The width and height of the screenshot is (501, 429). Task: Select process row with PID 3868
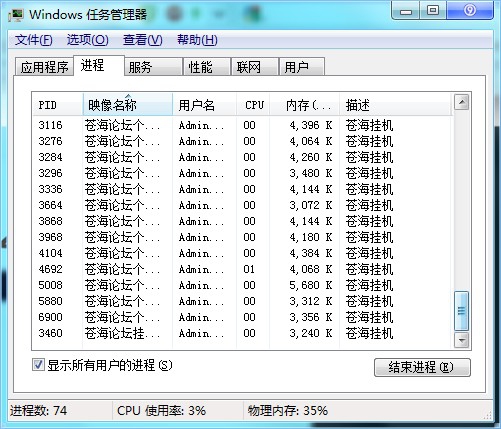242,221
